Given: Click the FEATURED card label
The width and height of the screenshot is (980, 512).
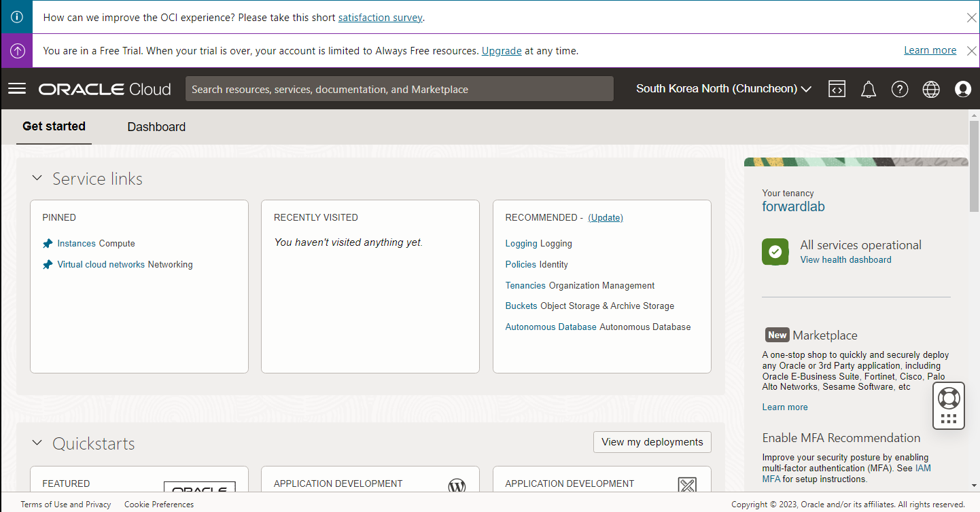Looking at the screenshot, I should click(x=66, y=483).
